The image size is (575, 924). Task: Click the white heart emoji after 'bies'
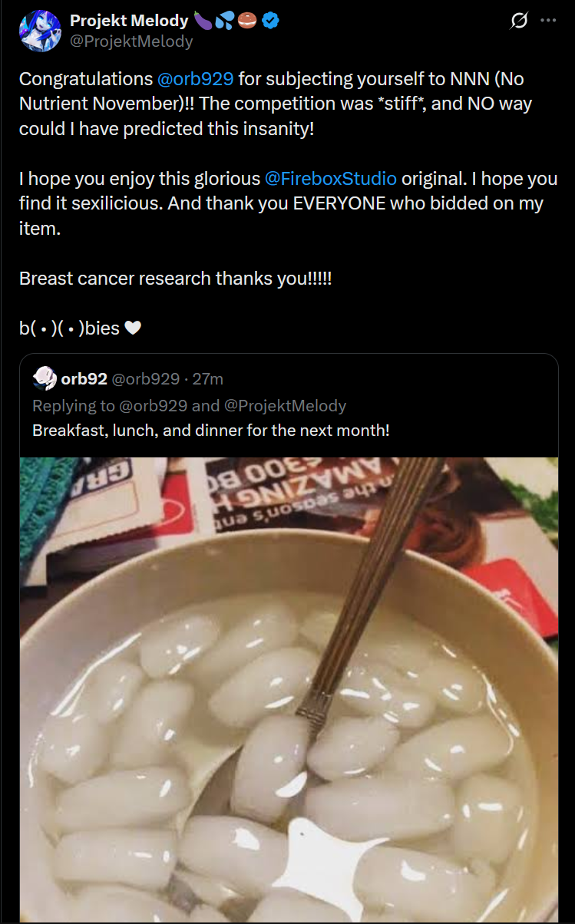point(133,328)
